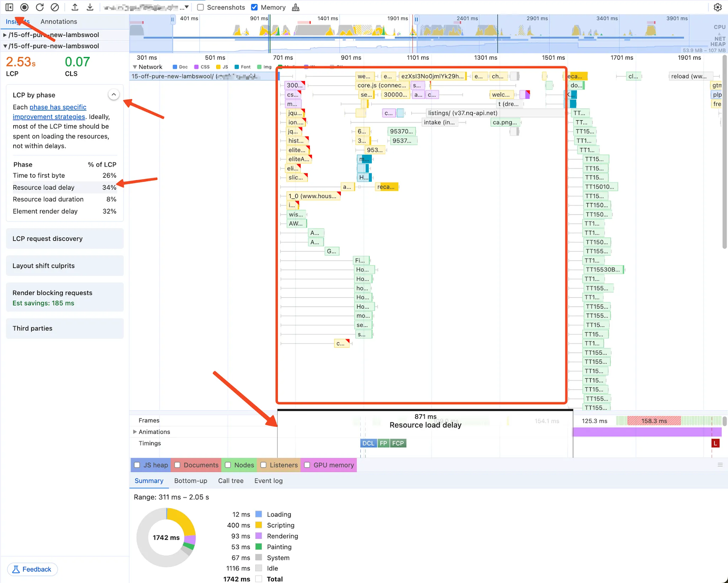Expand the Render blocking requests insight

tap(65, 298)
